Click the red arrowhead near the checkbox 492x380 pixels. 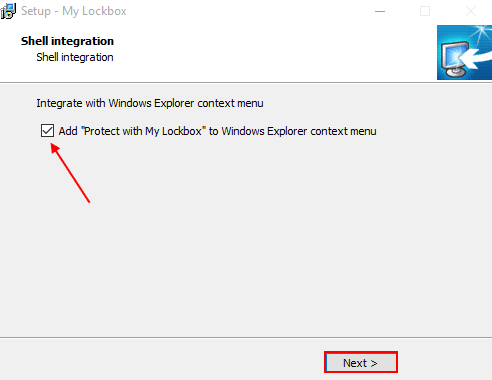tap(55, 148)
